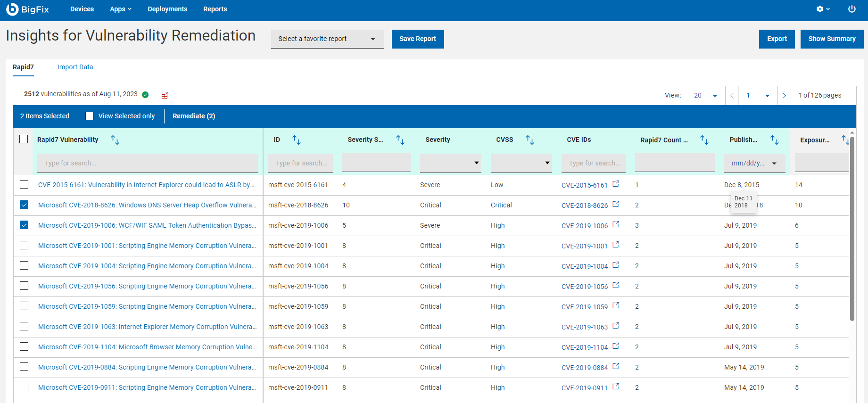
Task: Click the Remediate (2) button
Action: point(194,116)
